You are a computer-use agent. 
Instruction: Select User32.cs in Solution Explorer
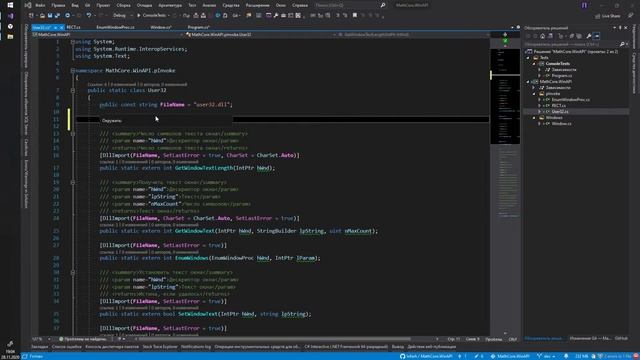(x=560, y=111)
